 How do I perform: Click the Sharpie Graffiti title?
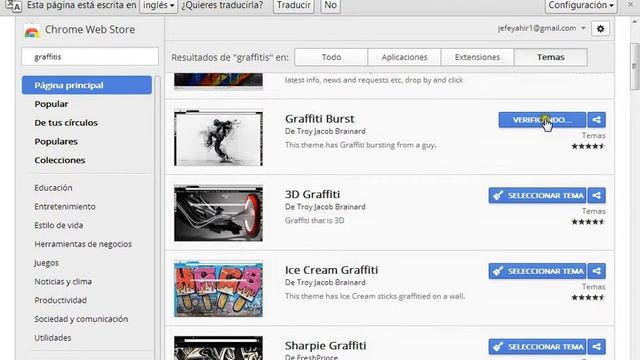point(325,346)
